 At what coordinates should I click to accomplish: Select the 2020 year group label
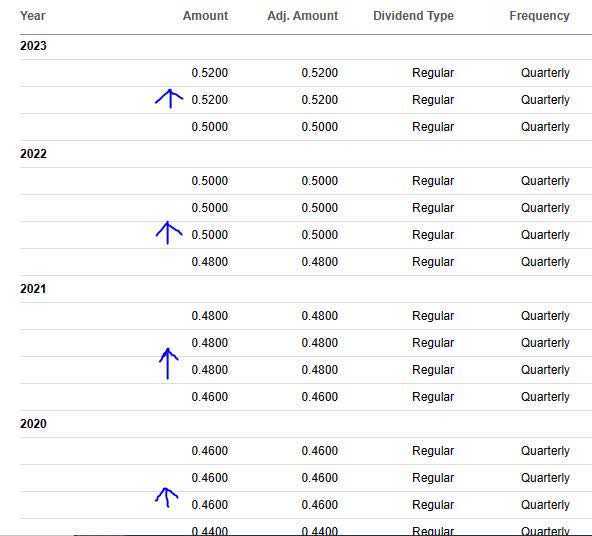tap(33, 424)
